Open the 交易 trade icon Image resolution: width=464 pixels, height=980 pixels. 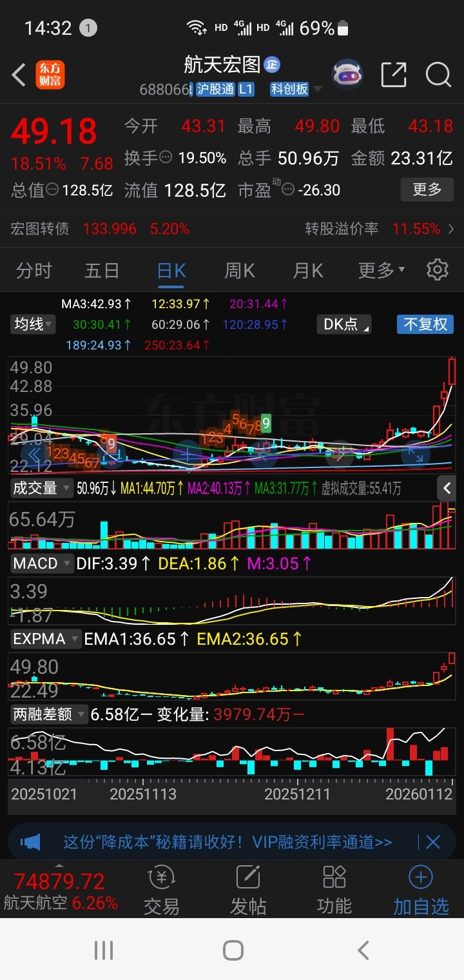point(161,890)
